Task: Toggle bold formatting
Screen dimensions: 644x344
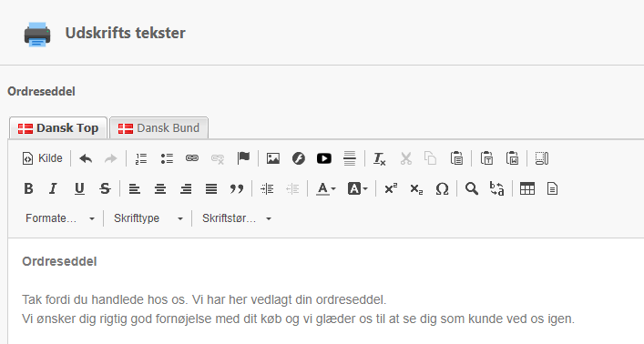Action: [28, 188]
